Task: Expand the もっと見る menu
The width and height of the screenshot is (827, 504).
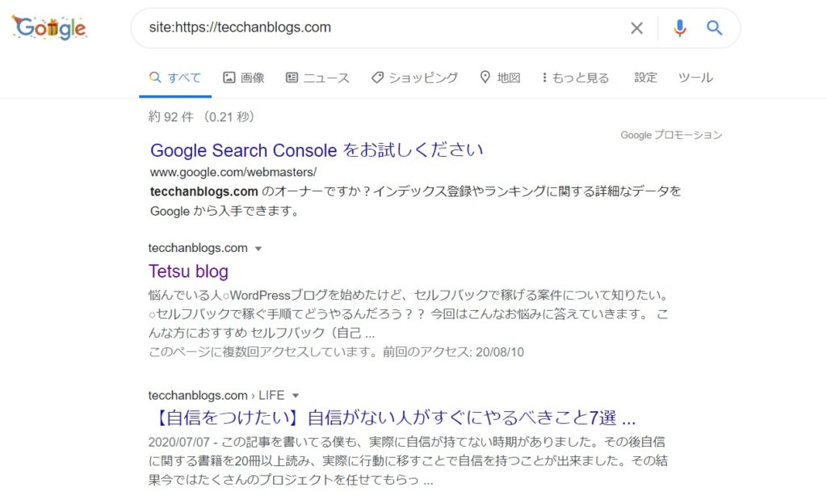Action: pos(576,78)
